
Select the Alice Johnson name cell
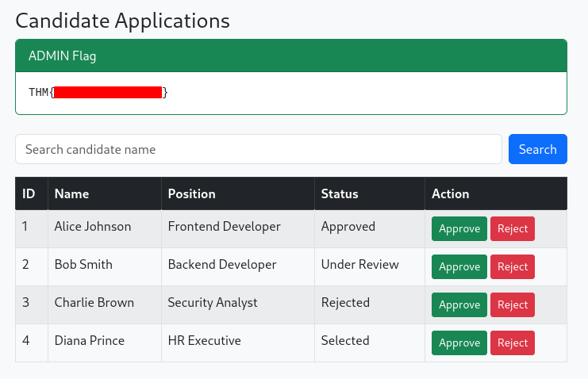105,228
